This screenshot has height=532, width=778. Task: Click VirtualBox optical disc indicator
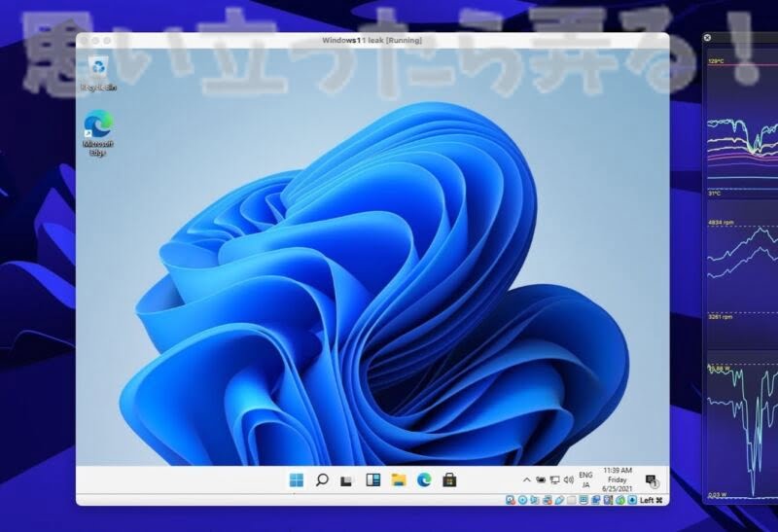click(523, 500)
